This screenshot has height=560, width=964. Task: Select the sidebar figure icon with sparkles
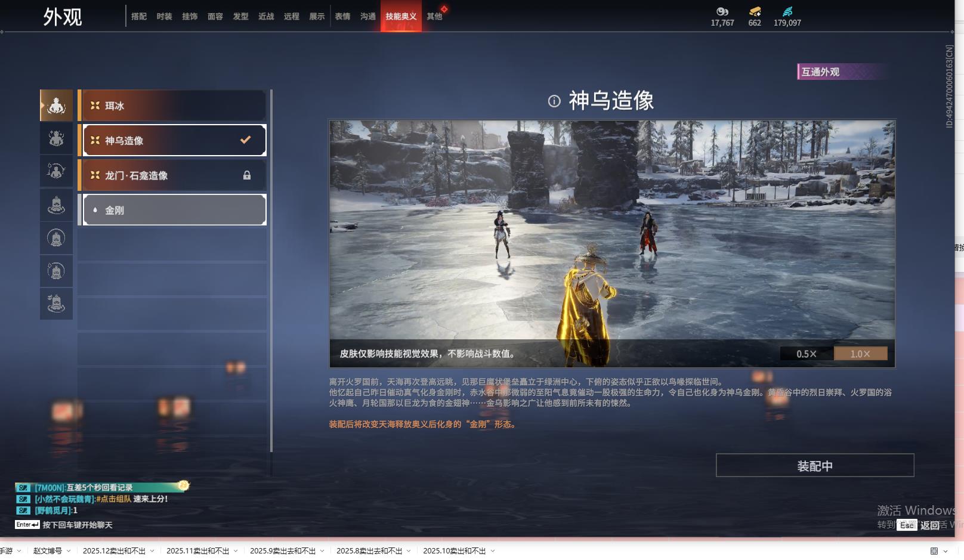(x=56, y=138)
